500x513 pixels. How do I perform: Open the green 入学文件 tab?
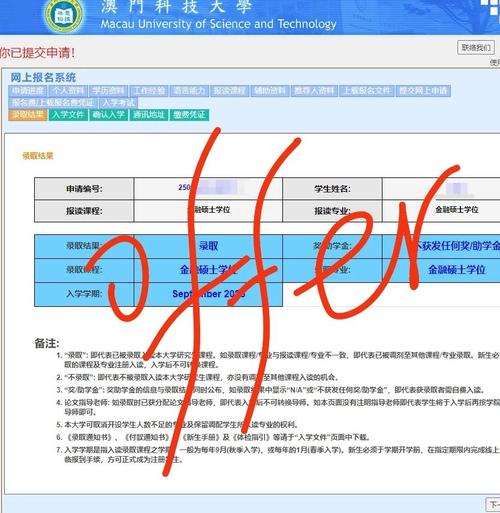point(68,115)
